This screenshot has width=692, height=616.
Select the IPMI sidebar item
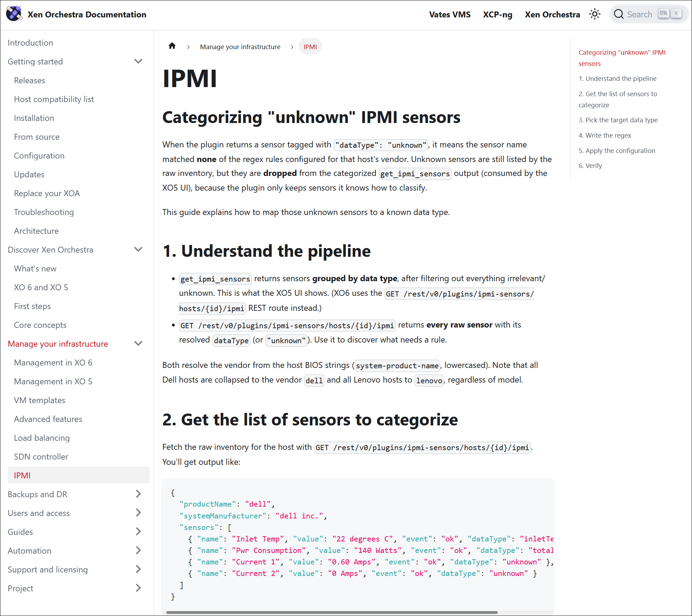79,475
